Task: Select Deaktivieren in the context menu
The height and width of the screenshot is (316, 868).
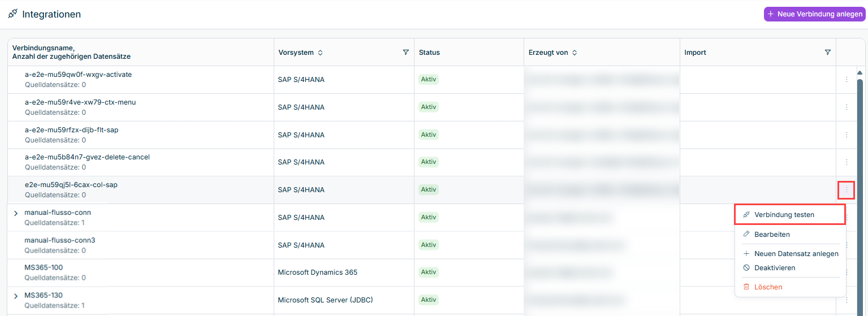Action: 790,268
